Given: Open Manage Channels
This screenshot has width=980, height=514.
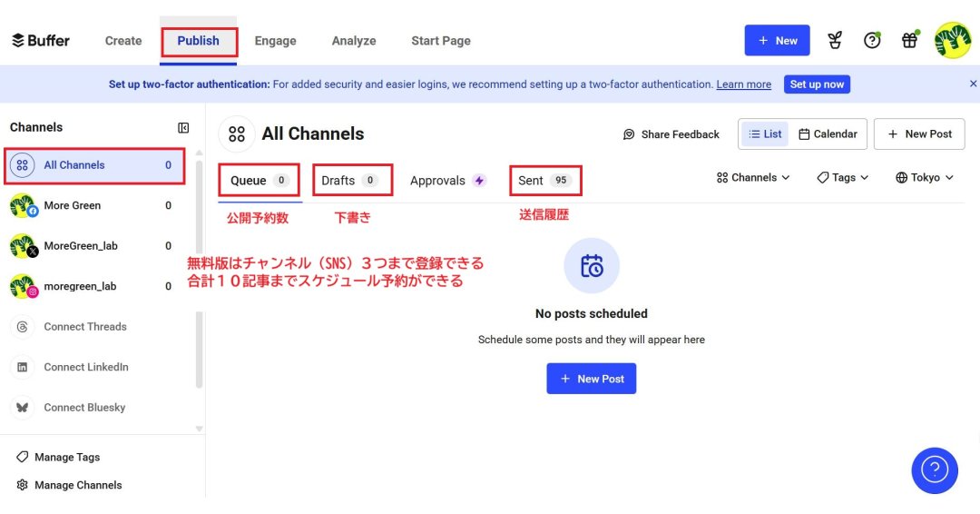Looking at the screenshot, I should [69, 485].
